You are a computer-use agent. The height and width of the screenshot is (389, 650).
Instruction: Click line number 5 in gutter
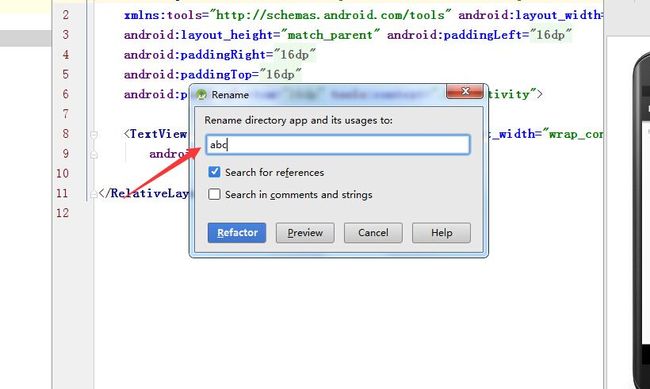[x=65, y=74]
